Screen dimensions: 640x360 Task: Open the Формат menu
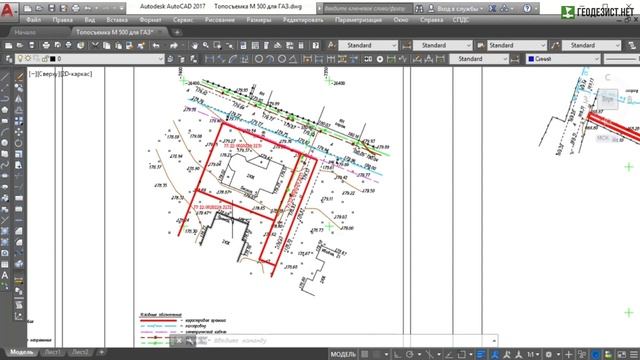tap(150, 20)
